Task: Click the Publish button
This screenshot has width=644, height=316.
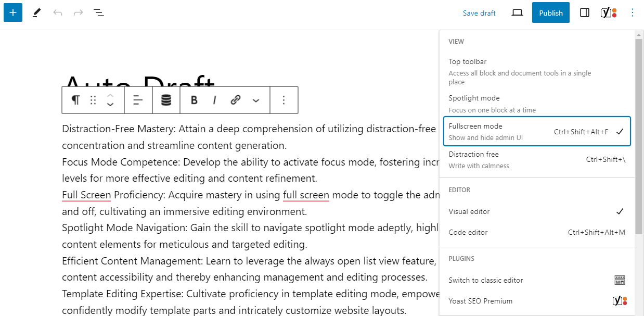Action: click(551, 13)
